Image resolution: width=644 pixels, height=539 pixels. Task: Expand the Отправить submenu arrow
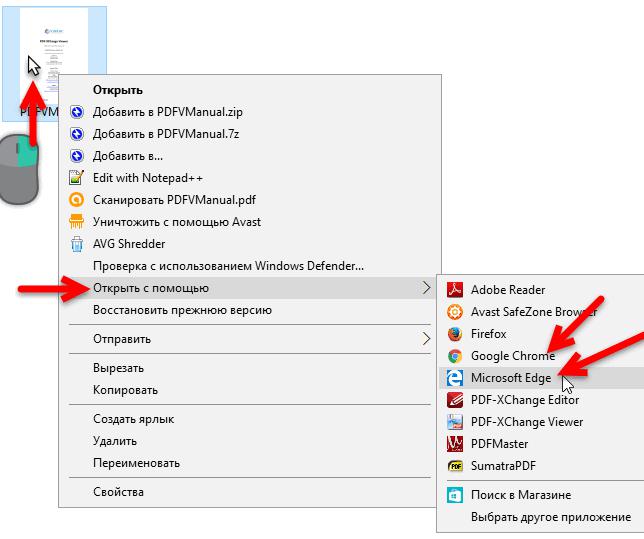coord(427,339)
